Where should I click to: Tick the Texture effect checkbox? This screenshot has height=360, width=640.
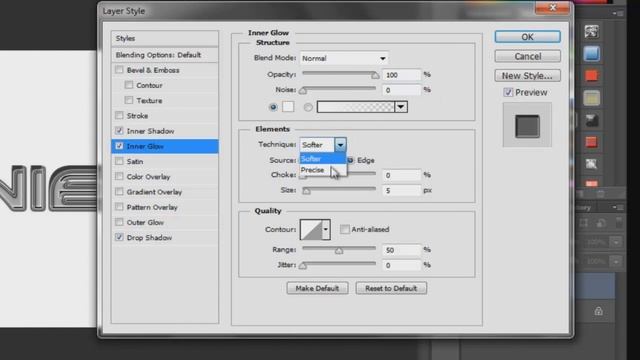129,100
